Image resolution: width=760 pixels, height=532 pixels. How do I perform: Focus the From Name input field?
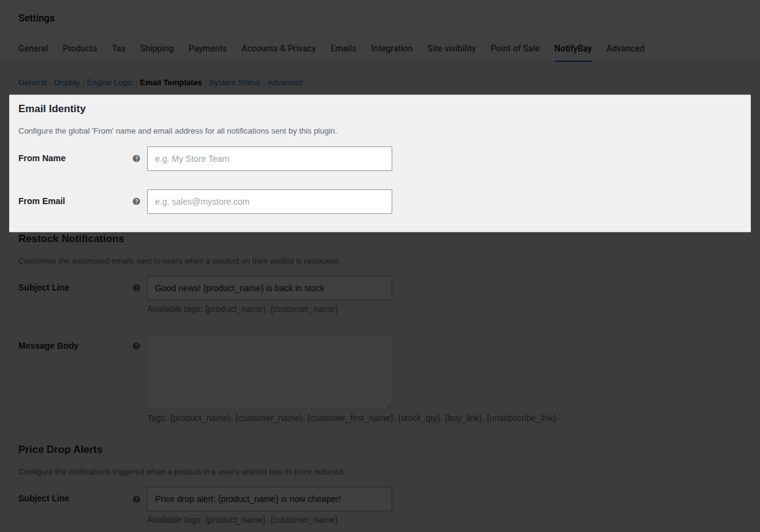tap(270, 159)
